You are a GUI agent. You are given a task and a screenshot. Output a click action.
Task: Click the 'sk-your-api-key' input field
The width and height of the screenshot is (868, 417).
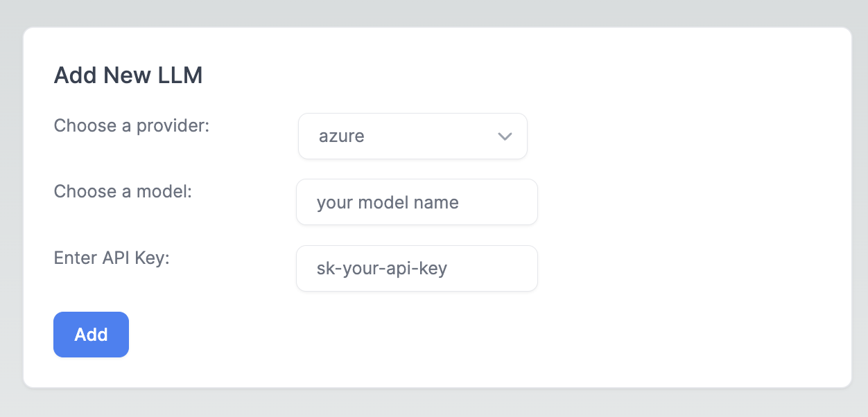coord(417,268)
